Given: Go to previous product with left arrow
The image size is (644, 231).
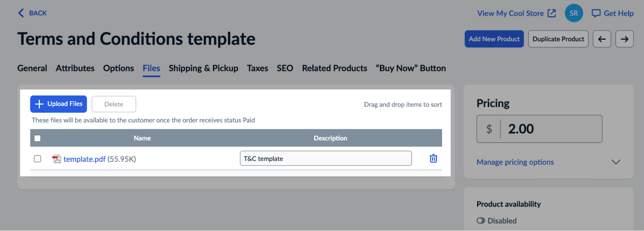Looking at the screenshot, I should coord(602,39).
